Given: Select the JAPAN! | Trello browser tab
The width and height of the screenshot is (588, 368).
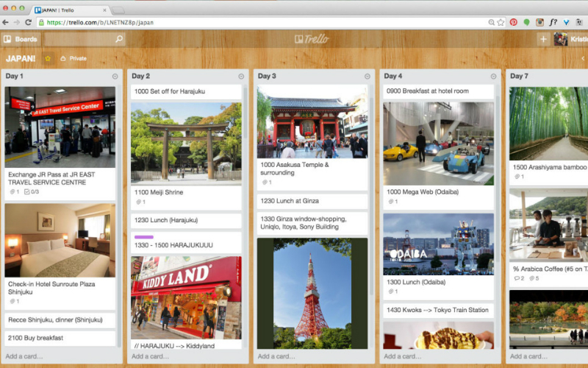Looking at the screenshot, I should pos(69,10).
